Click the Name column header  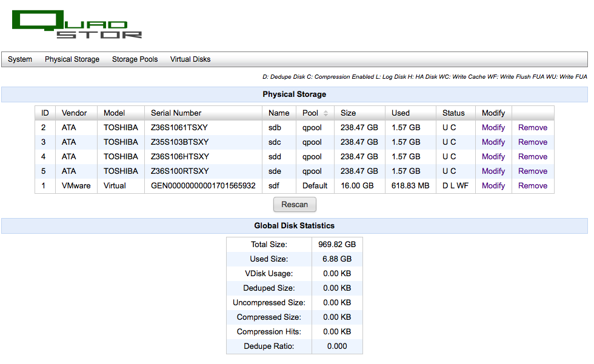click(279, 113)
